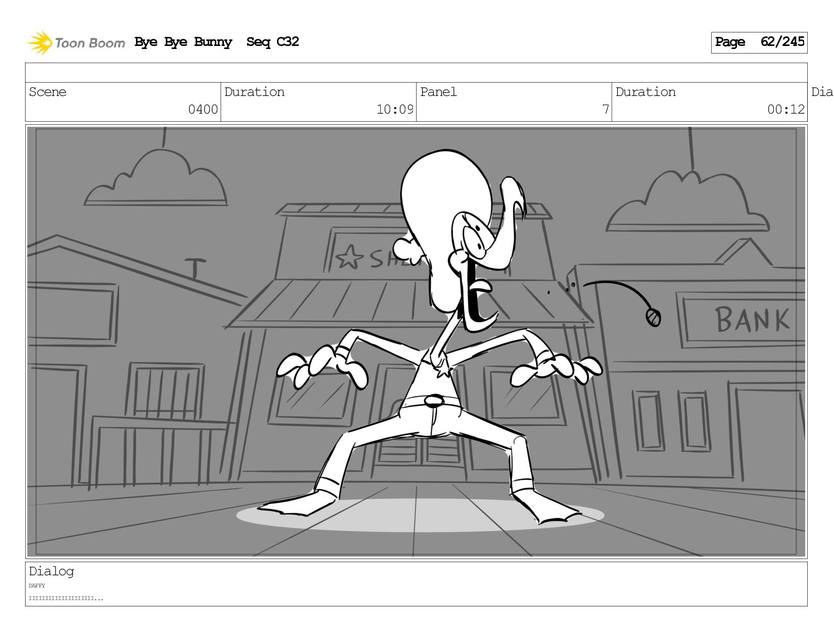Select the dialog line 'IIIIIIII...'

point(66,599)
